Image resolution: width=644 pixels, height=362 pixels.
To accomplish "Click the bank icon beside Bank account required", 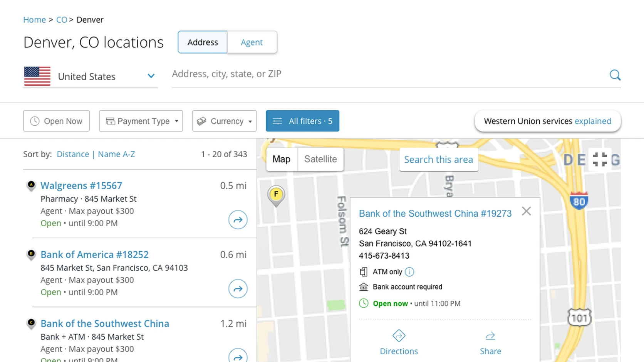I will click(364, 287).
